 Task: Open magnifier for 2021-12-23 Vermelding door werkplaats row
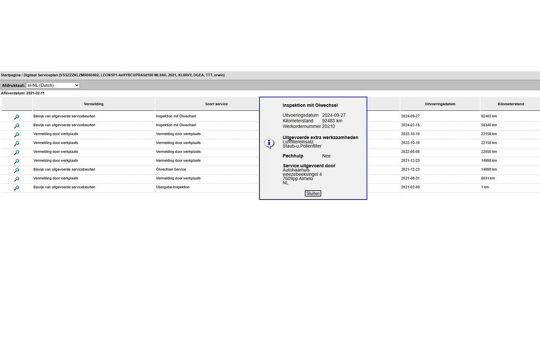click(x=17, y=161)
